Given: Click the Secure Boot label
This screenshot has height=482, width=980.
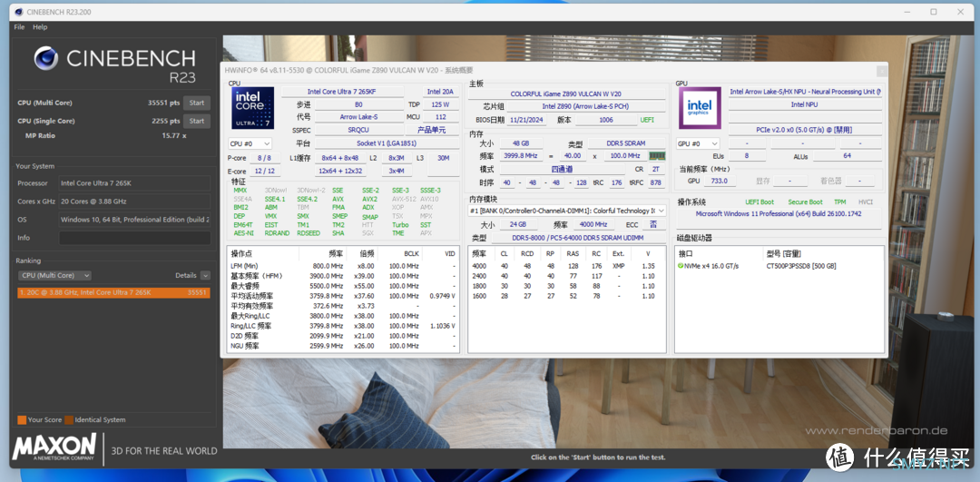Looking at the screenshot, I should click(x=805, y=202).
